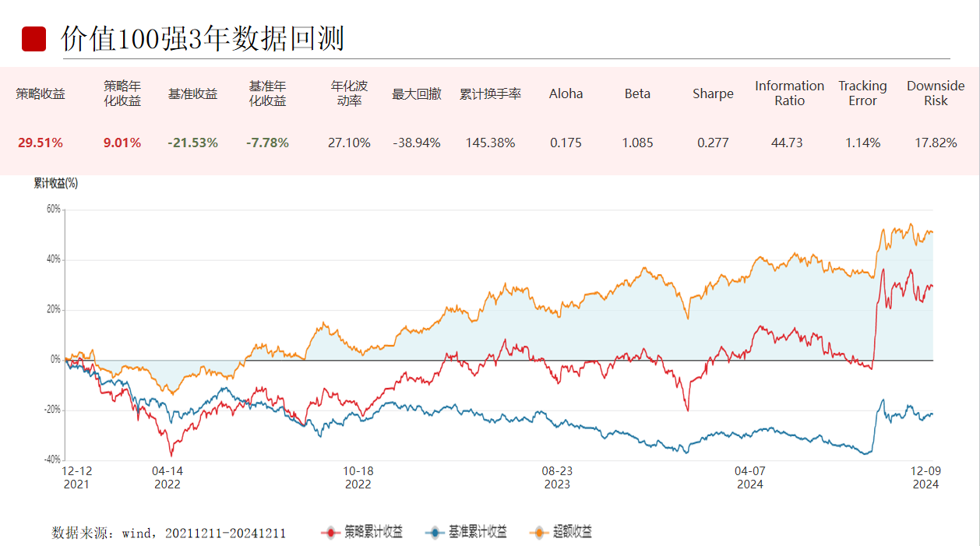Select the title 价值100强3年数据回测

(x=203, y=39)
